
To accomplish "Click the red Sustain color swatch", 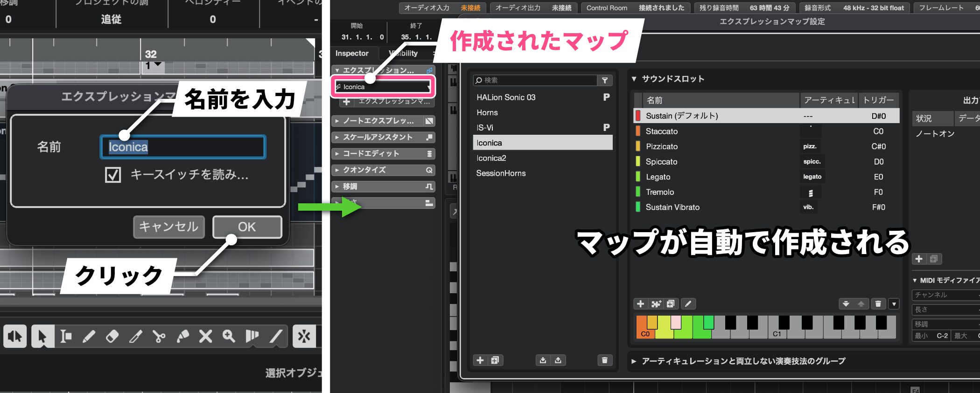I will (638, 116).
